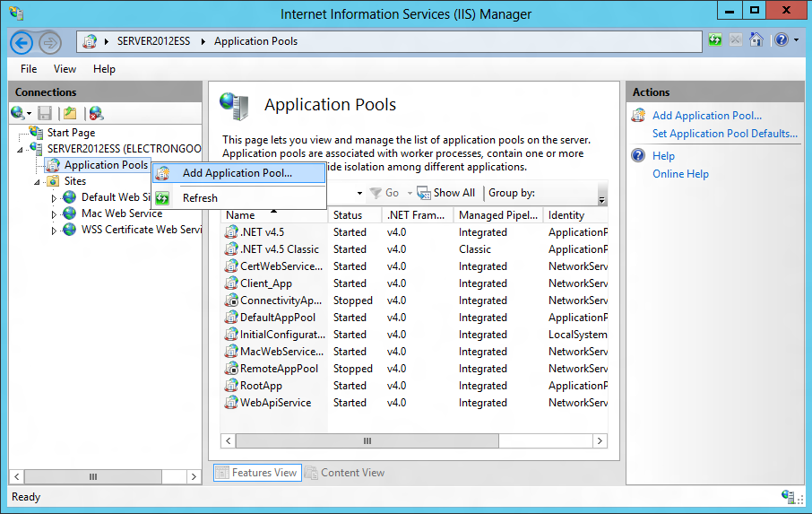The width and height of the screenshot is (812, 514).
Task: Click Set Application Pool Defaults link
Action: coord(724,133)
